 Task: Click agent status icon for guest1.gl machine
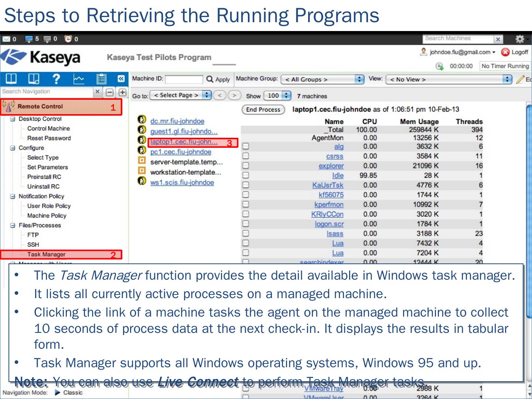141,130
